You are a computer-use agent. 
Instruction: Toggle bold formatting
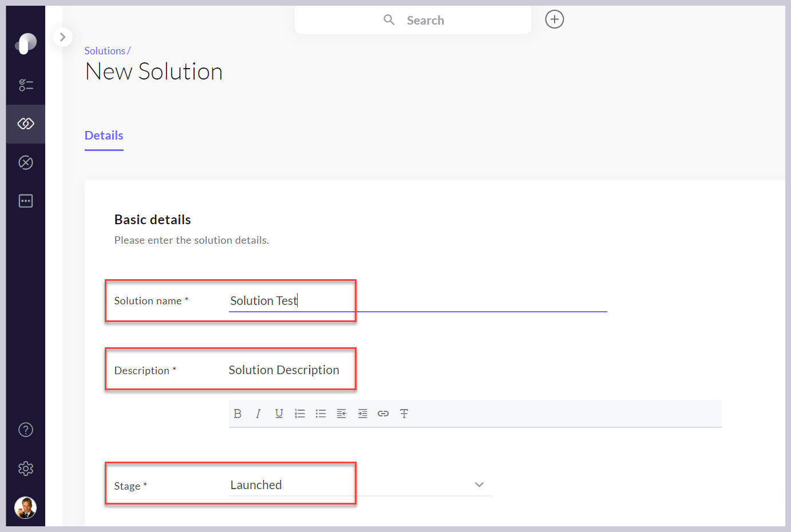click(238, 414)
